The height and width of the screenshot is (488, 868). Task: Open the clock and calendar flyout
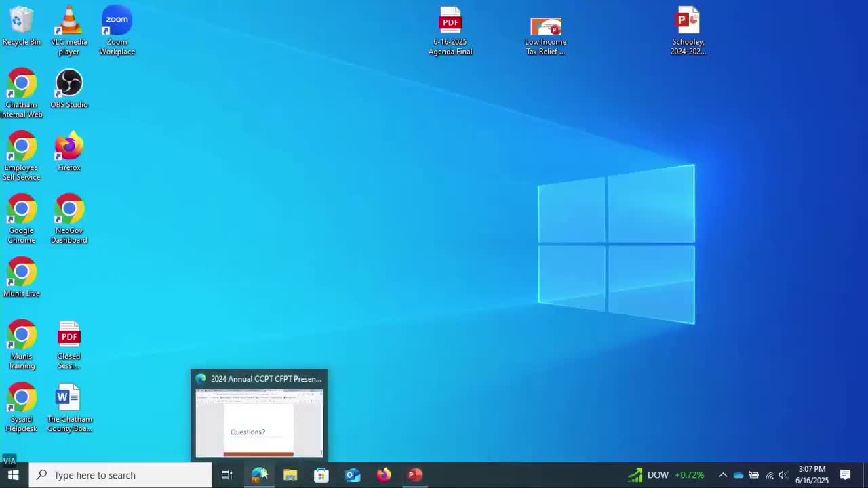(812, 475)
